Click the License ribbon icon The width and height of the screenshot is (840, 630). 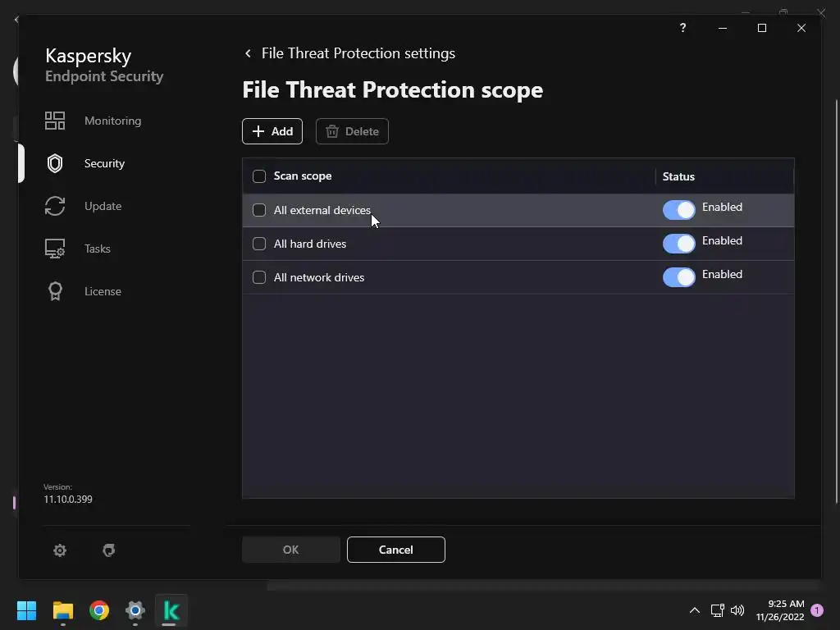[55, 291]
